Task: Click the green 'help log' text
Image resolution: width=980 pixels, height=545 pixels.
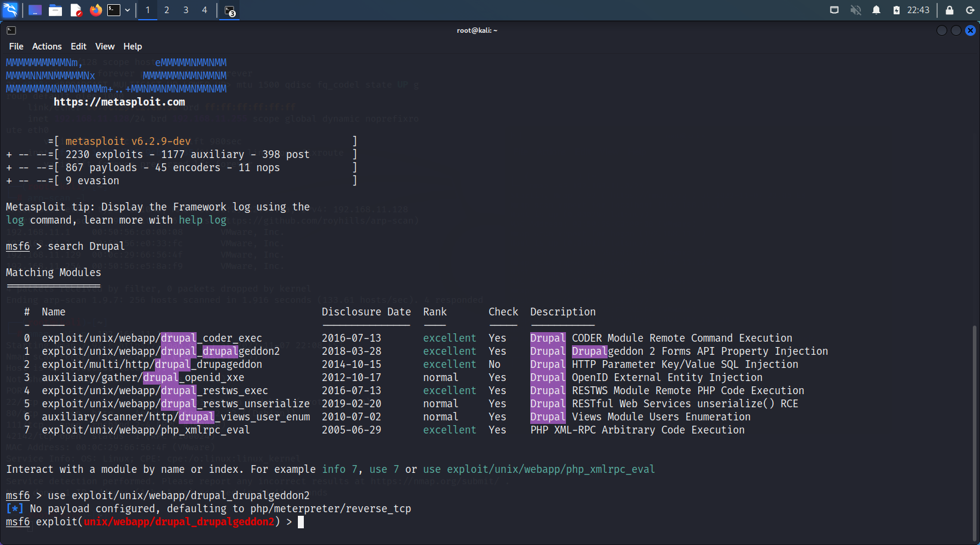Action: click(x=203, y=220)
